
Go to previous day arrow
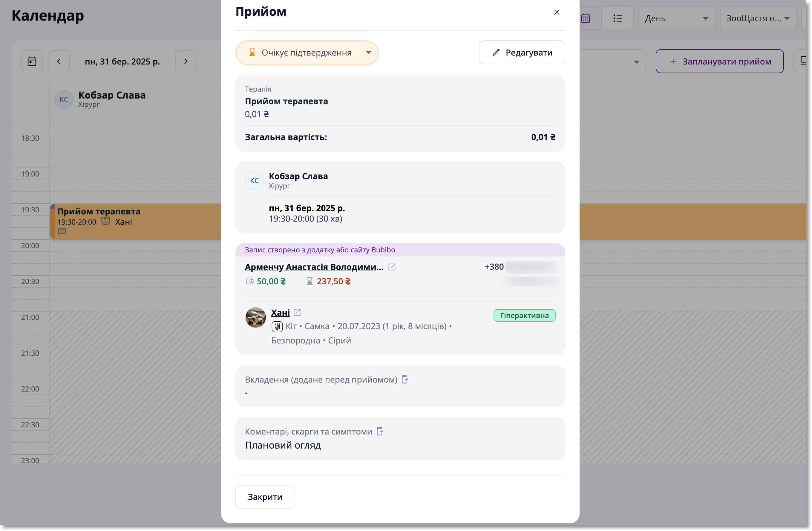click(x=59, y=62)
